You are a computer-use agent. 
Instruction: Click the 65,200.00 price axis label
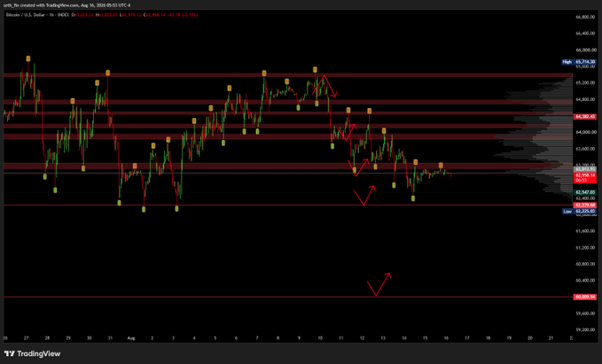click(586, 83)
